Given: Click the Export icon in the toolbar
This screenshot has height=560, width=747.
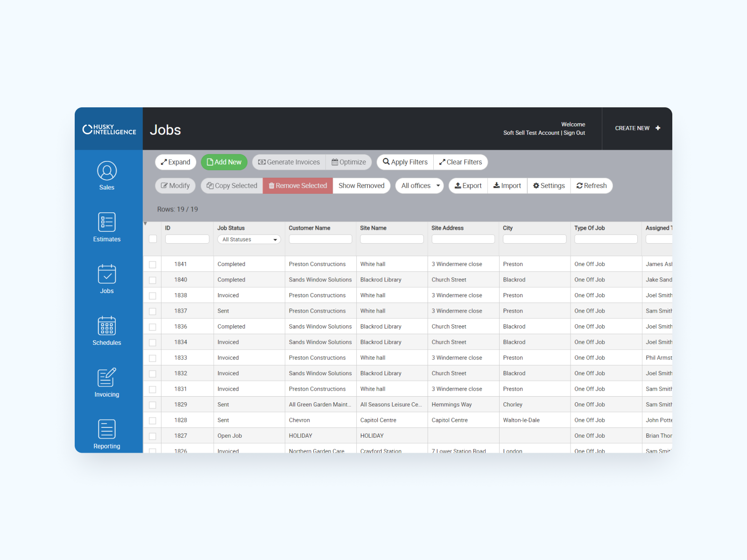Looking at the screenshot, I should [458, 185].
